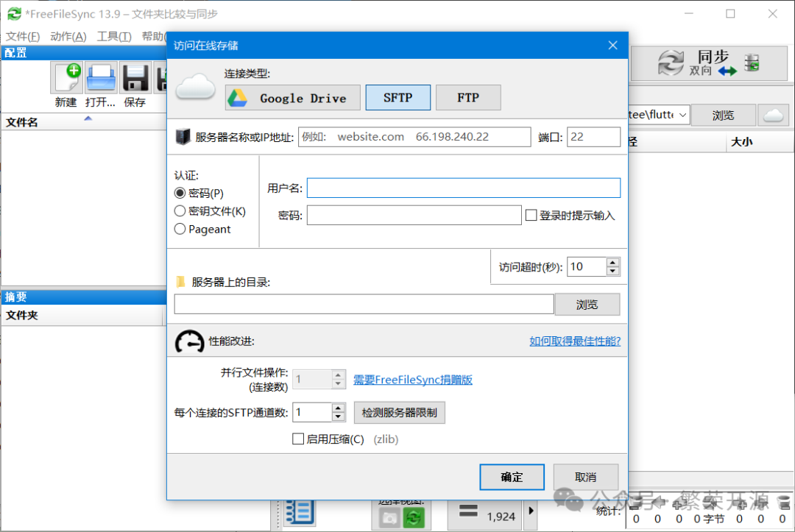Click the 服务器上的目录 path field

pos(364,305)
